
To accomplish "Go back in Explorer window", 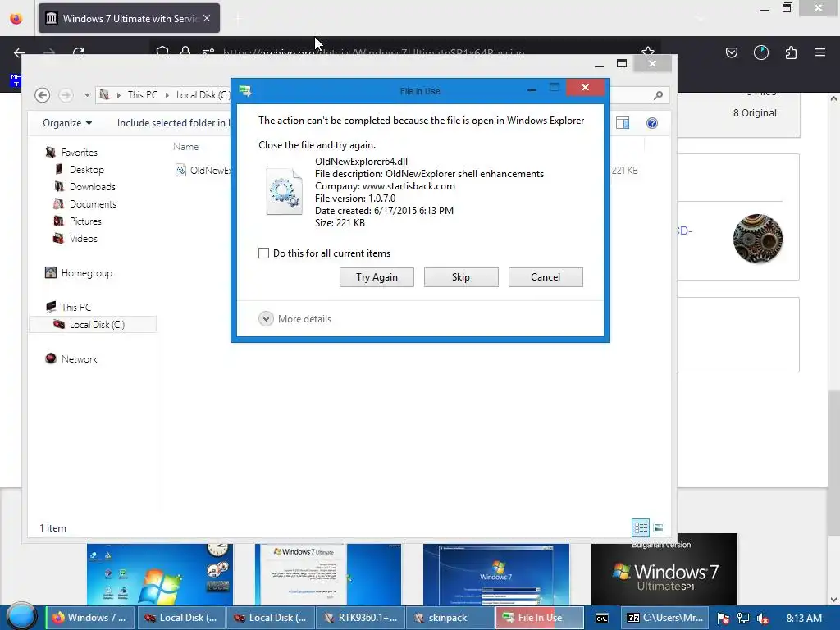I will point(43,95).
